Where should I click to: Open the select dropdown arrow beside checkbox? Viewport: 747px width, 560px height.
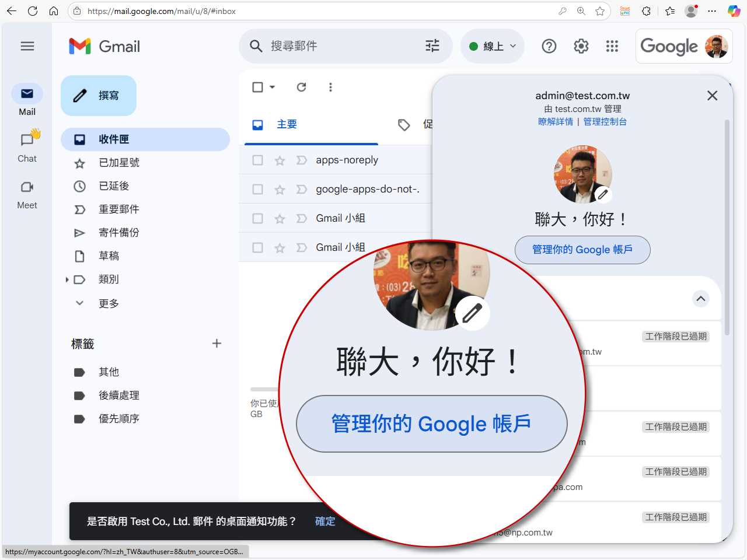pos(272,87)
